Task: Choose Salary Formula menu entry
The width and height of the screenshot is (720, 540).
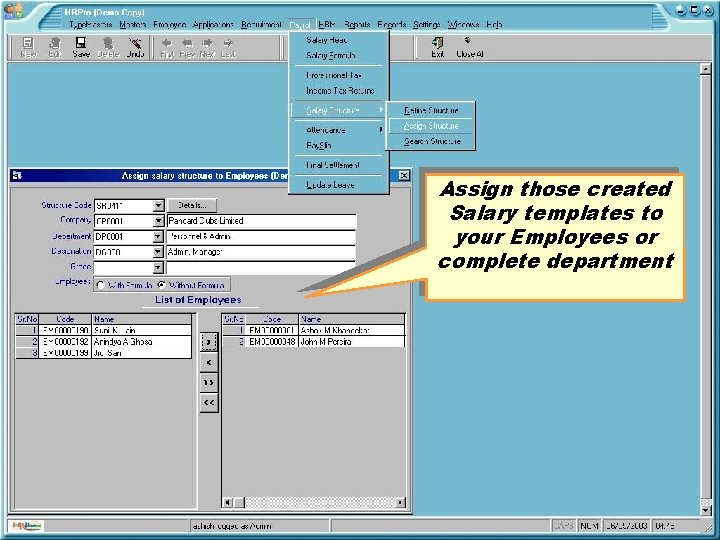Action: pyautogui.click(x=338, y=56)
